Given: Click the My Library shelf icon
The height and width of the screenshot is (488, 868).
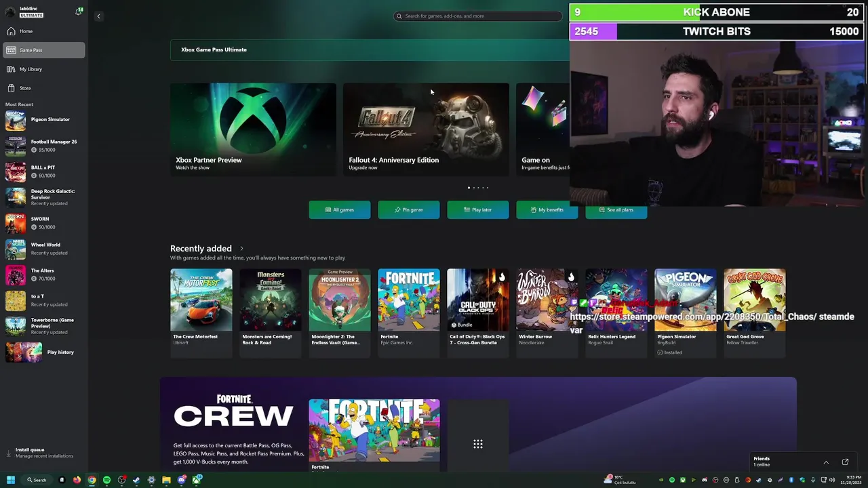Looking at the screenshot, I should (x=11, y=69).
